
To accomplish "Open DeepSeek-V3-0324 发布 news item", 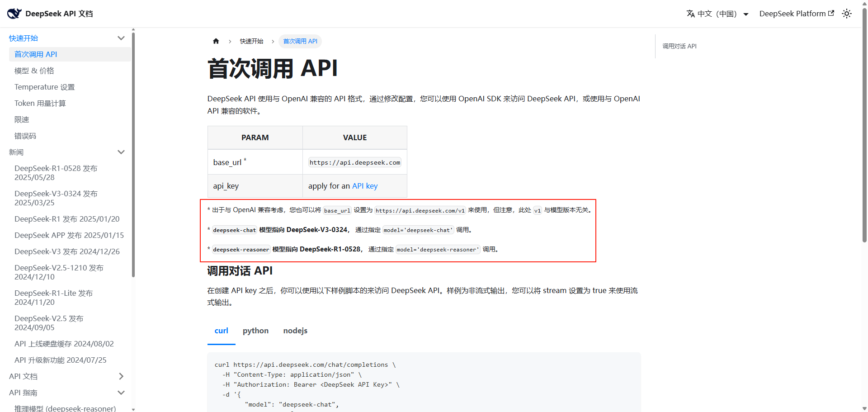I will click(56, 198).
